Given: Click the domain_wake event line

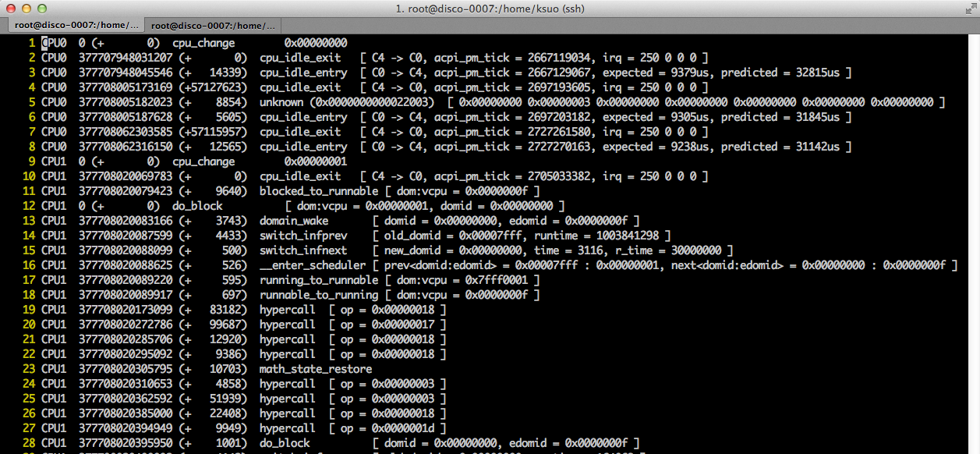Looking at the screenshot, I should [294, 220].
